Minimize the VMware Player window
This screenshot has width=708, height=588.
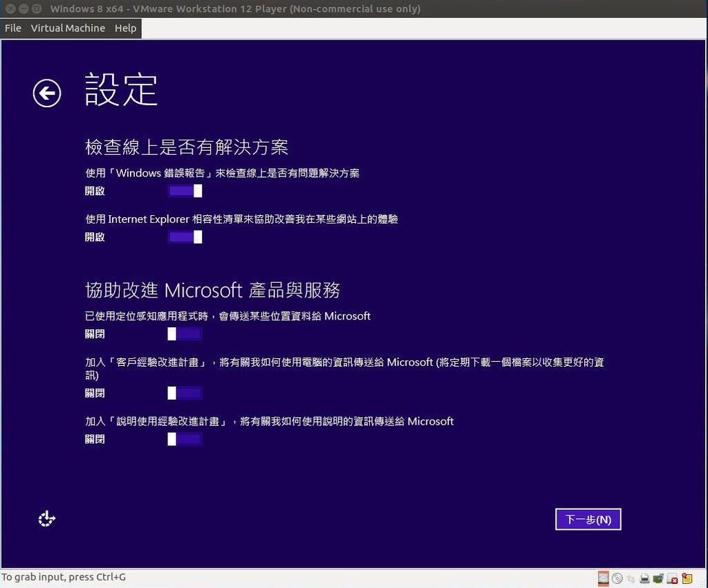point(24,8)
